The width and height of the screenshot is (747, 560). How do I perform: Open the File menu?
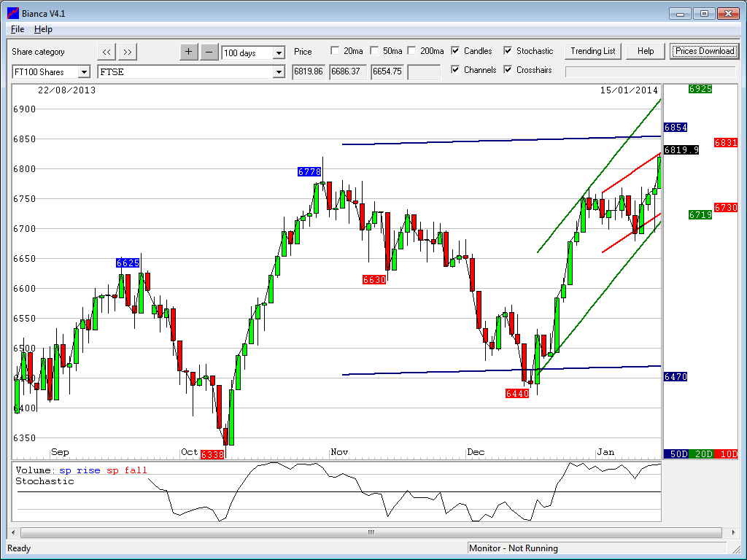[x=18, y=29]
